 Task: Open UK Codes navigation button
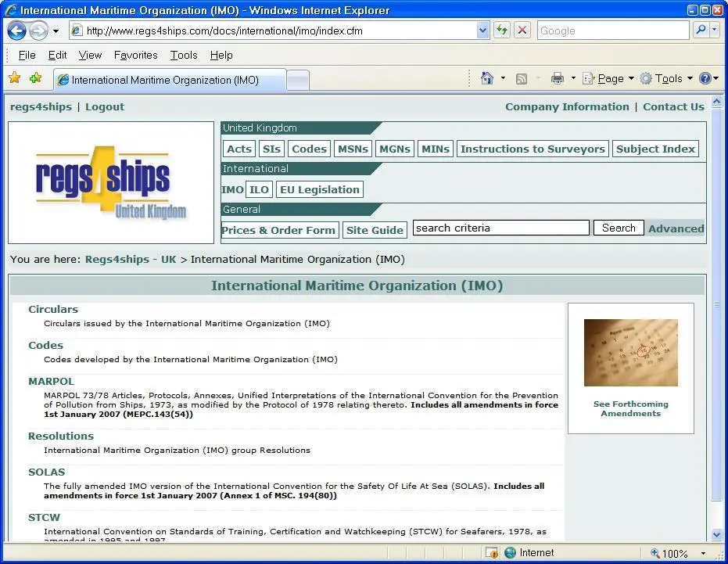309,149
